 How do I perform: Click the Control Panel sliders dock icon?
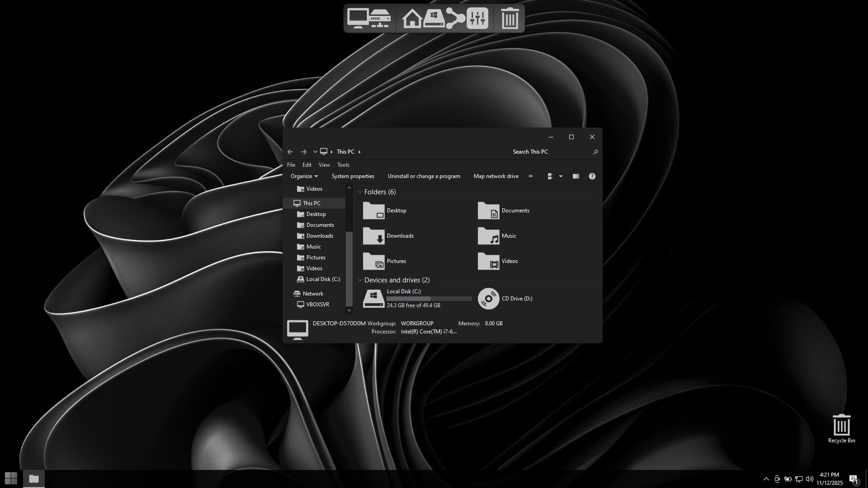tap(477, 19)
